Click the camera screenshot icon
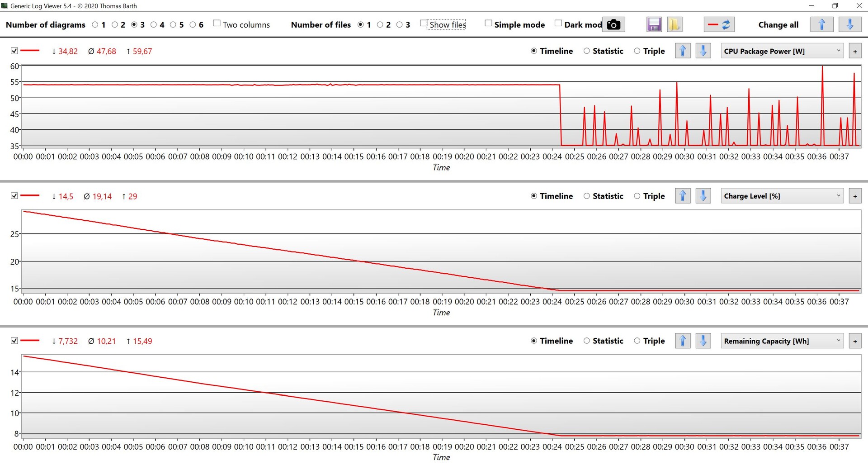Image resolution: width=868 pixels, height=470 pixels. (x=613, y=24)
